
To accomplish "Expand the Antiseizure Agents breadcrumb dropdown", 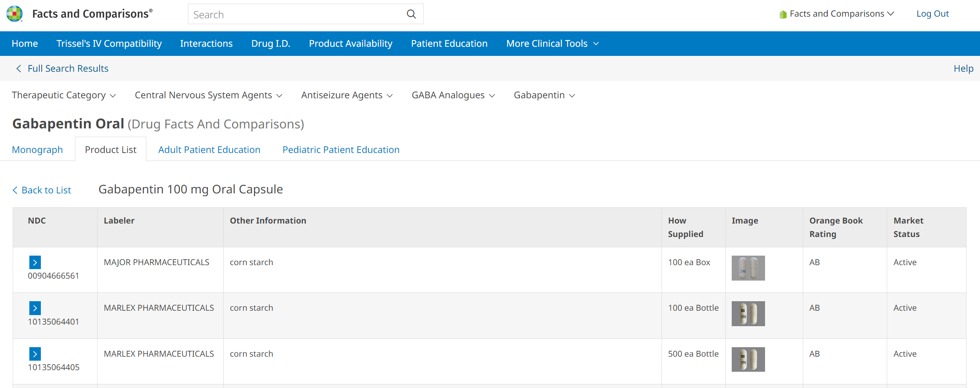I will pos(347,96).
